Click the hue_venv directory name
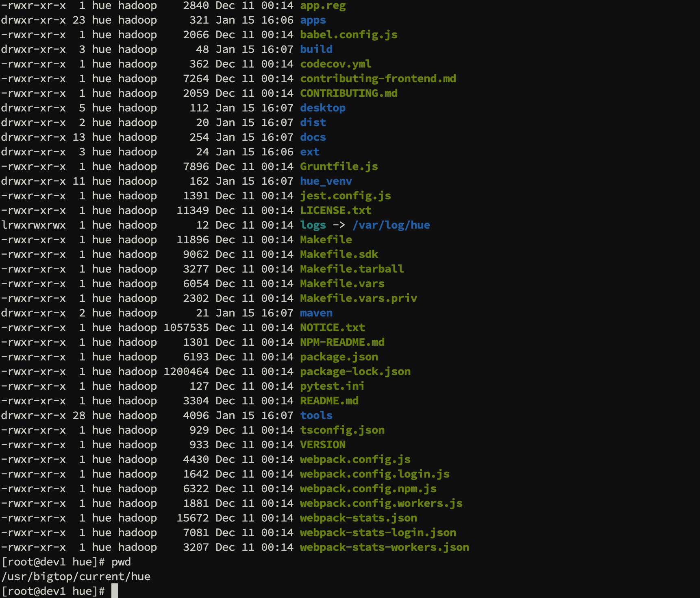 pyautogui.click(x=326, y=181)
